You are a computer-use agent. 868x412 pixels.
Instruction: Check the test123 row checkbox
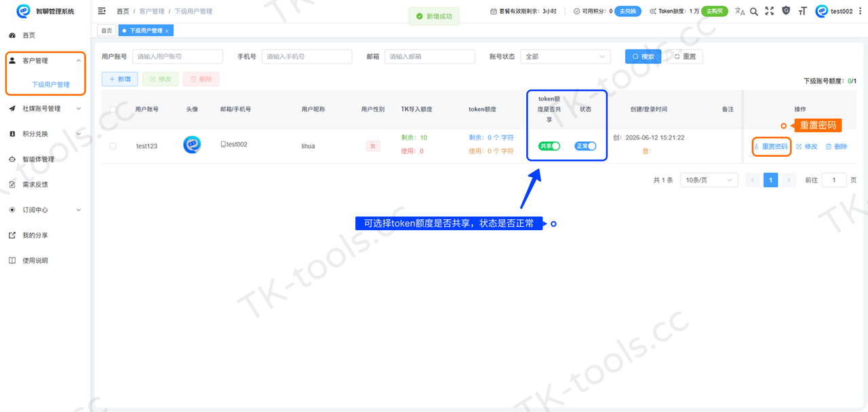113,146
